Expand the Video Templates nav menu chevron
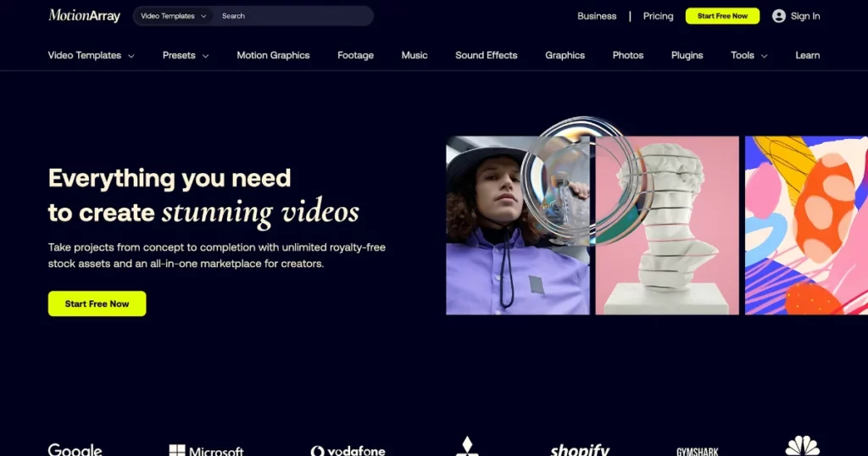Screen dimensions: 868x456 (x=131, y=56)
